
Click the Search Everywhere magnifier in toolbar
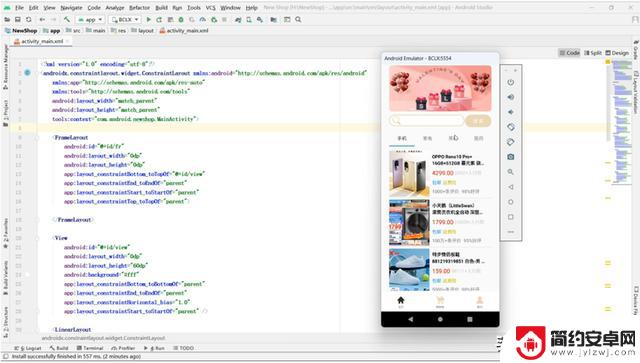tap(298, 20)
